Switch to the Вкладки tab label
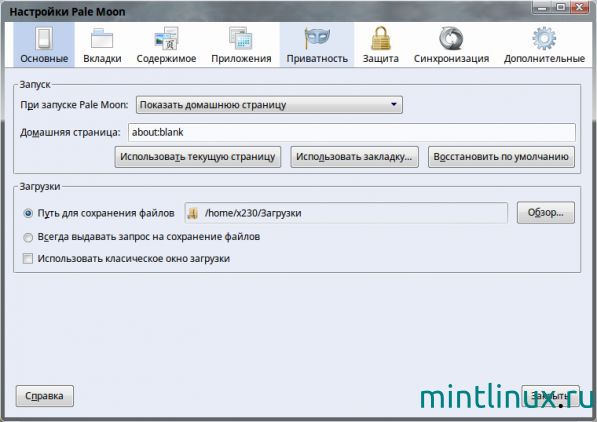 point(102,59)
